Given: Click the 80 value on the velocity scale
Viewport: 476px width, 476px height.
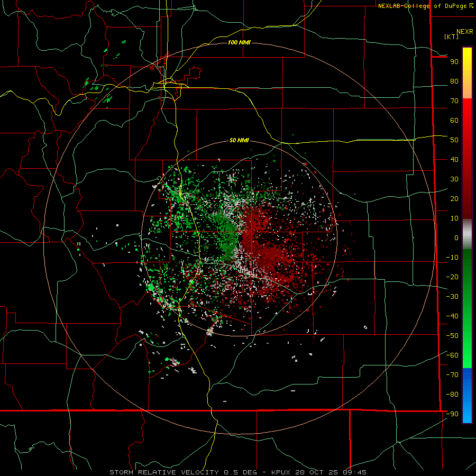Looking at the screenshot, I should click(454, 81).
